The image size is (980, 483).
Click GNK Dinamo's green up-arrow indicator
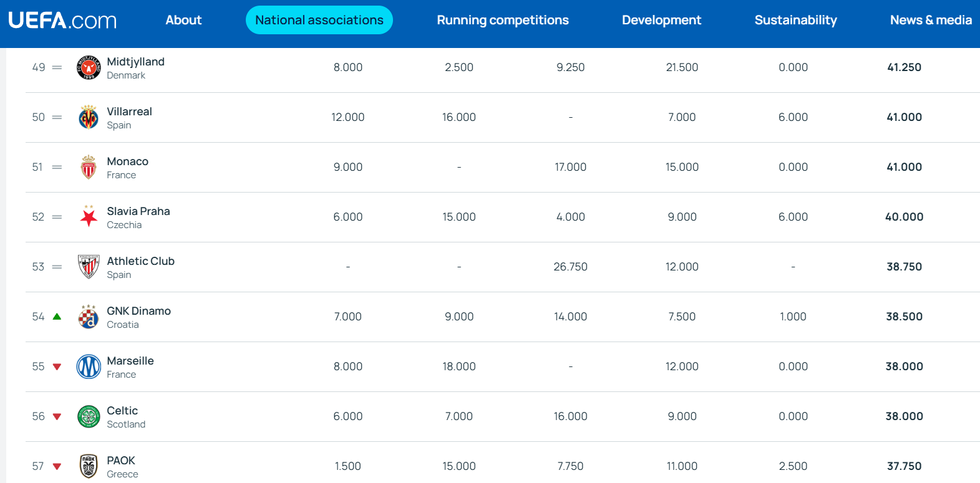pyautogui.click(x=57, y=317)
